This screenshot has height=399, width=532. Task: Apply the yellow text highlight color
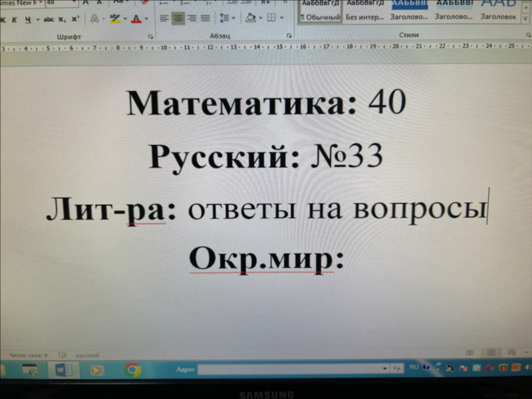coord(115,19)
